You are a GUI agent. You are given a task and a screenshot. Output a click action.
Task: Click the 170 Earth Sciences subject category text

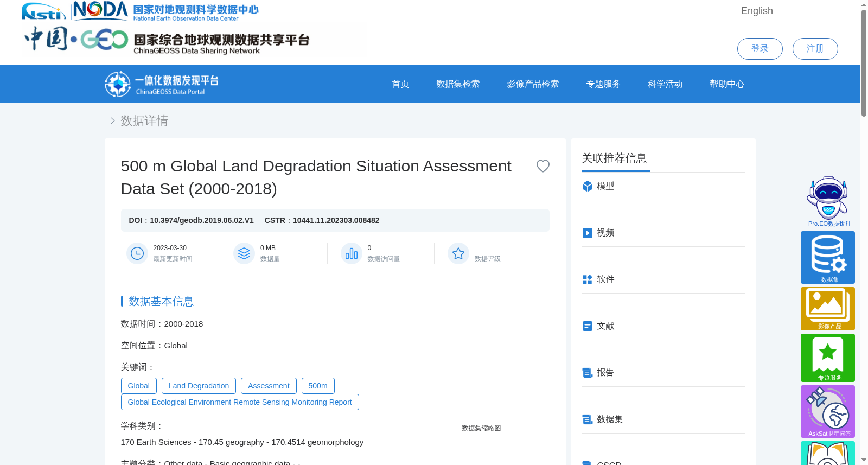242,442
